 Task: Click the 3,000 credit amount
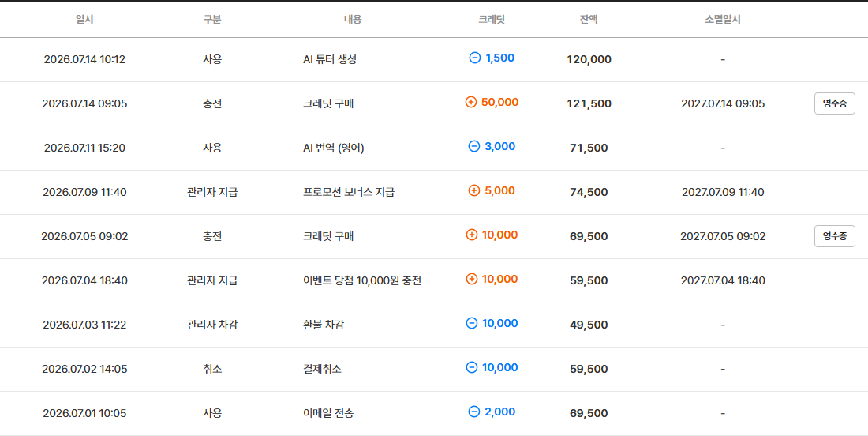pyautogui.click(x=499, y=147)
